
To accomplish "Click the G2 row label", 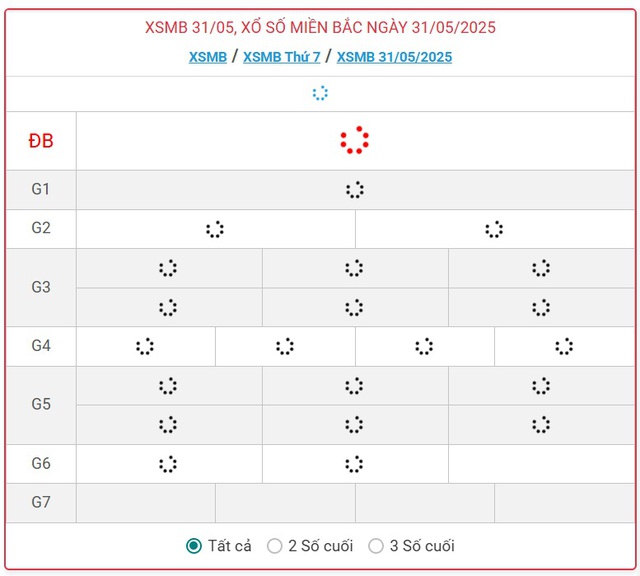I will 41,228.
